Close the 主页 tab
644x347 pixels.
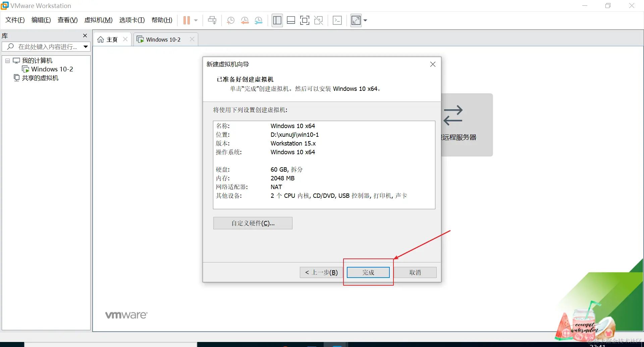click(x=125, y=39)
